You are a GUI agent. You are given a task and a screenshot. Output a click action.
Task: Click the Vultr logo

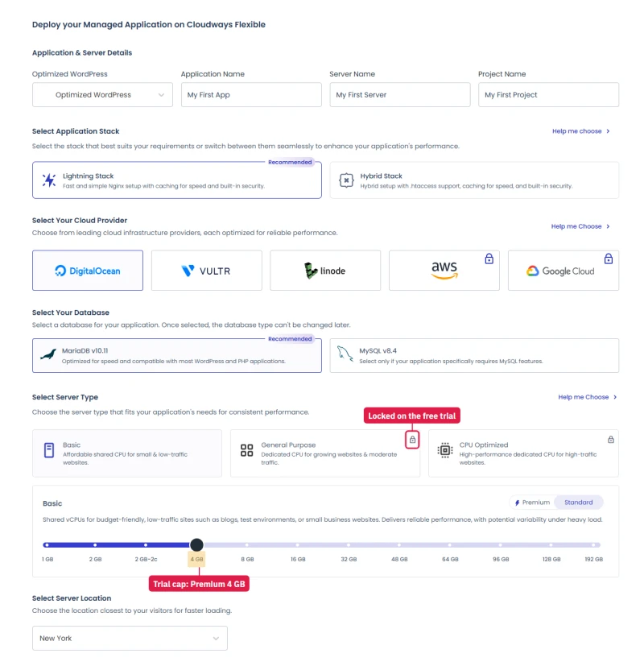(x=206, y=271)
